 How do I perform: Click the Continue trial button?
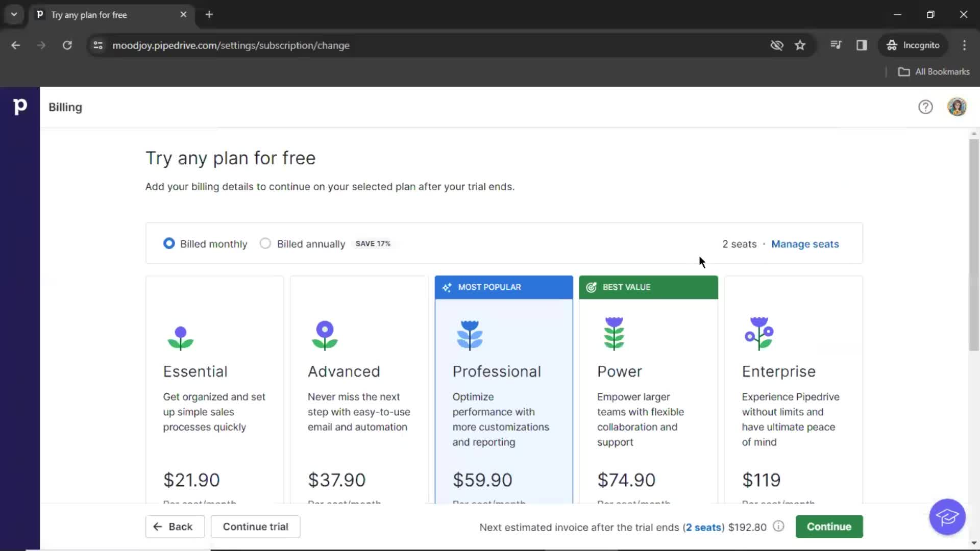pyautogui.click(x=255, y=527)
